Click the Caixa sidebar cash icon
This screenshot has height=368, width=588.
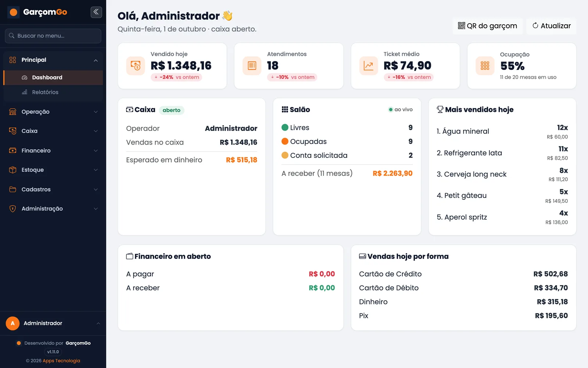tap(13, 131)
